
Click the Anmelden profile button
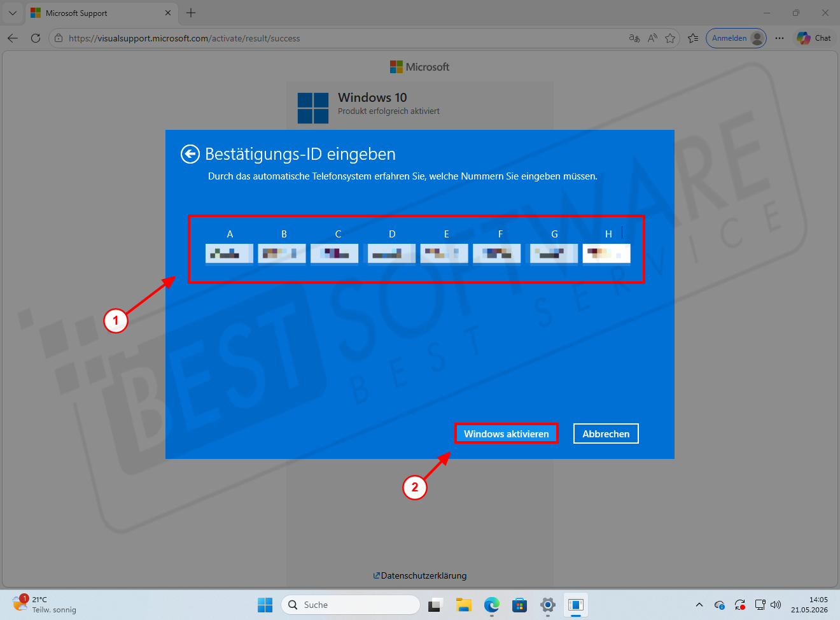[x=736, y=38]
